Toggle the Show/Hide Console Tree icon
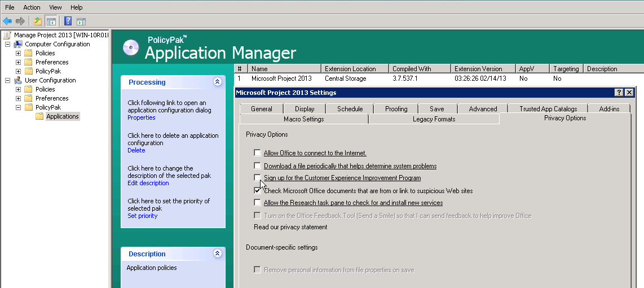 click(x=51, y=21)
